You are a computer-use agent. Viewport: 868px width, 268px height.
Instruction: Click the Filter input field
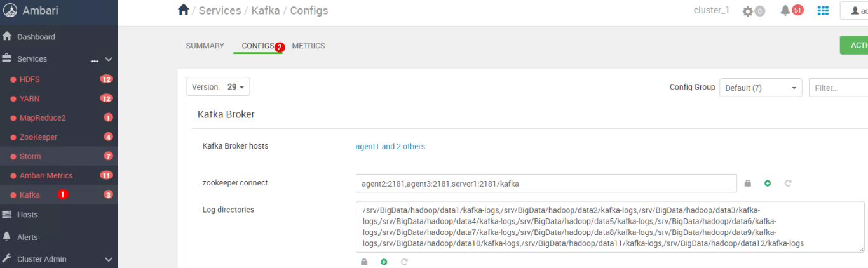click(838, 88)
